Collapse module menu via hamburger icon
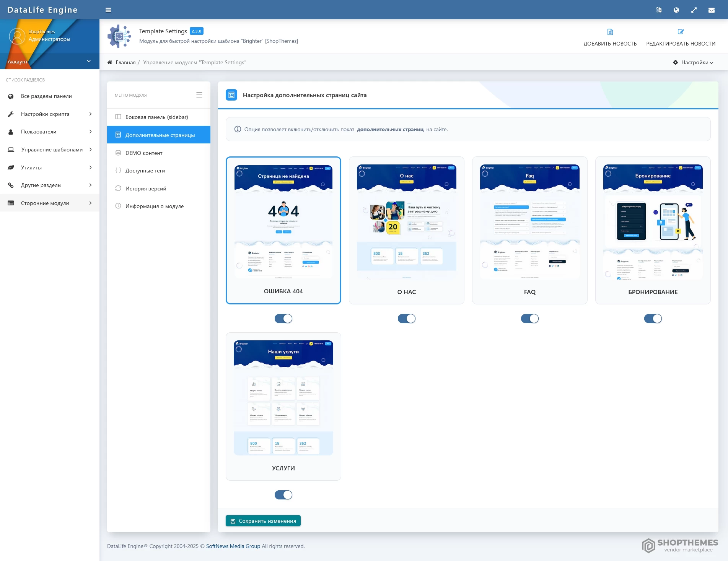This screenshot has height=561, width=728. [199, 95]
